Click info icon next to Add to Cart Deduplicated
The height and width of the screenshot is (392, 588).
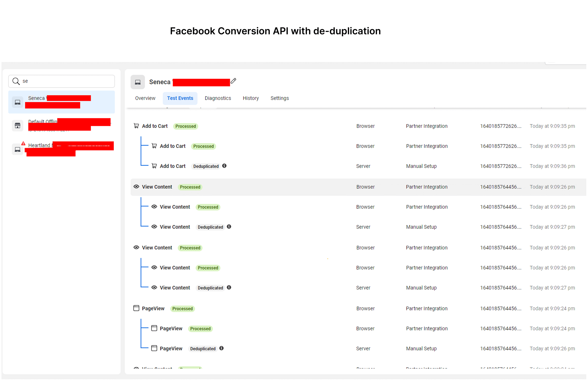[225, 166]
